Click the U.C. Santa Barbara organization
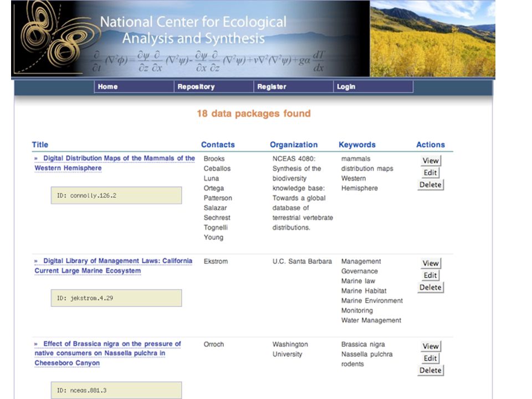The height and width of the screenshot is (399, 532). 302,261
